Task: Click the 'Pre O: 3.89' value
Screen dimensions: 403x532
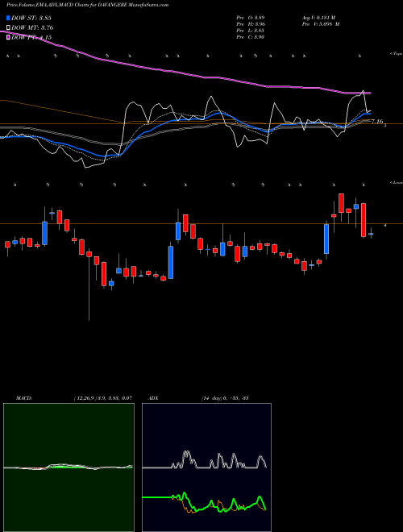Action: pyautogui.click(x=251, y=17)
